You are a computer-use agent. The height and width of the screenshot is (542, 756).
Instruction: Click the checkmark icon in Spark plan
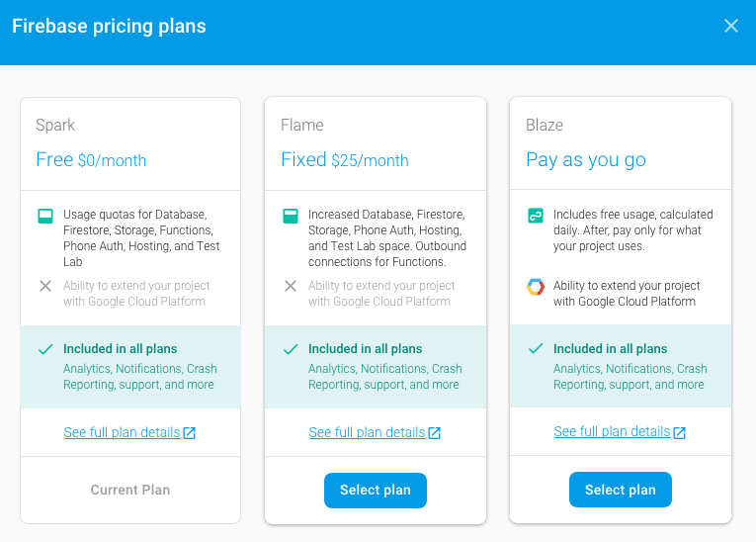click(44, 349)
